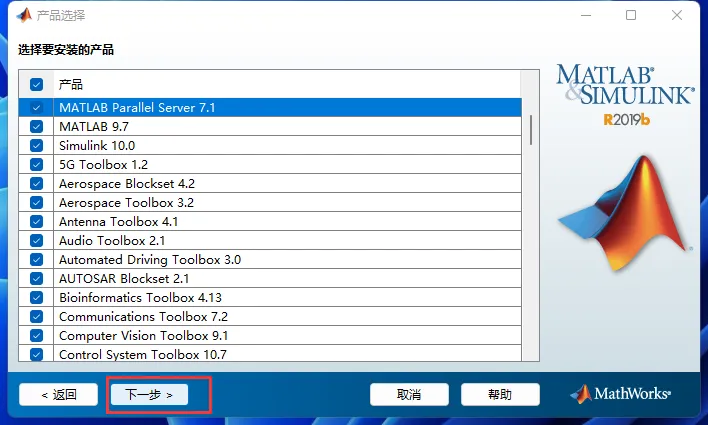Viewport: 708px width, 425px height.
Task: Select the Aerospace Toolbox 3.2 row text
Action: [126, 202]
